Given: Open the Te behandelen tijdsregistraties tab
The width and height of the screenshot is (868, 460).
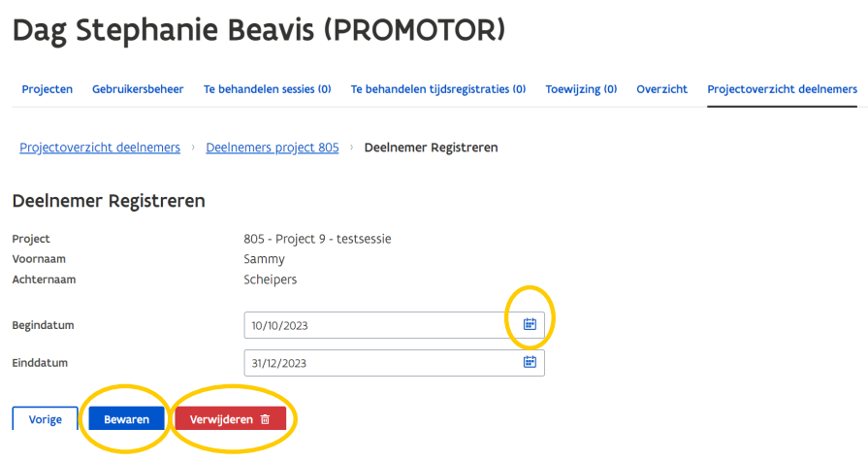Looking at the screenshot, I should pos(438,89).
